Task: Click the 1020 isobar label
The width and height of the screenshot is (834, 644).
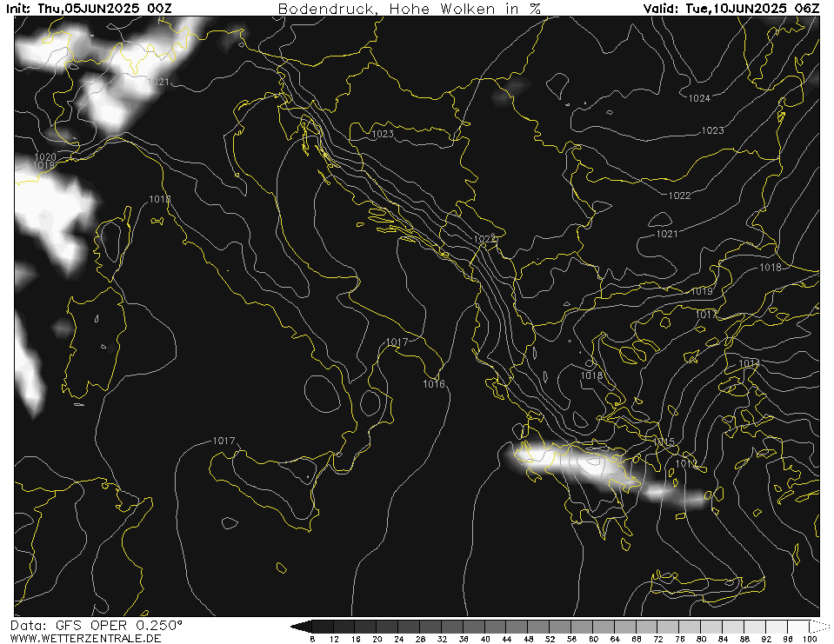Action: (44, 156)
